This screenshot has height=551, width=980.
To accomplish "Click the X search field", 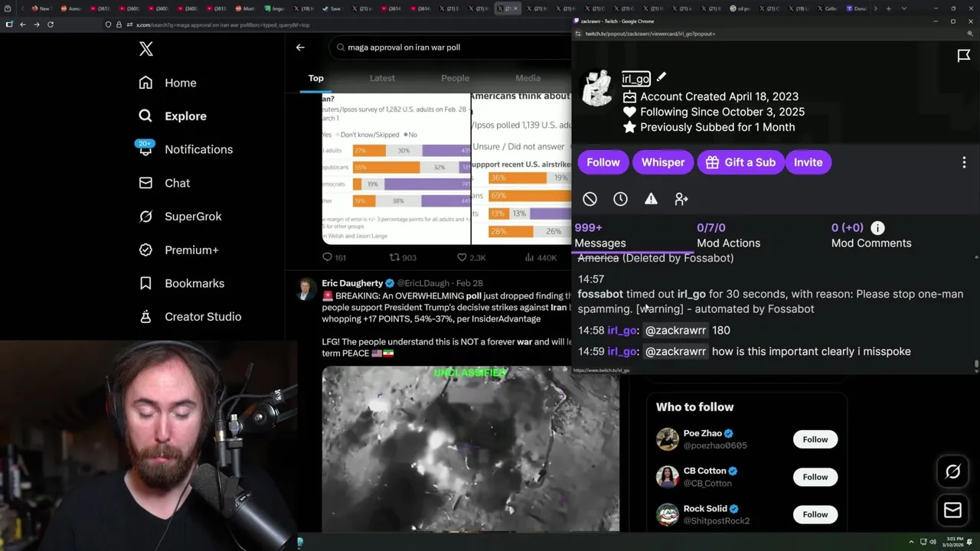I will 452,47.
